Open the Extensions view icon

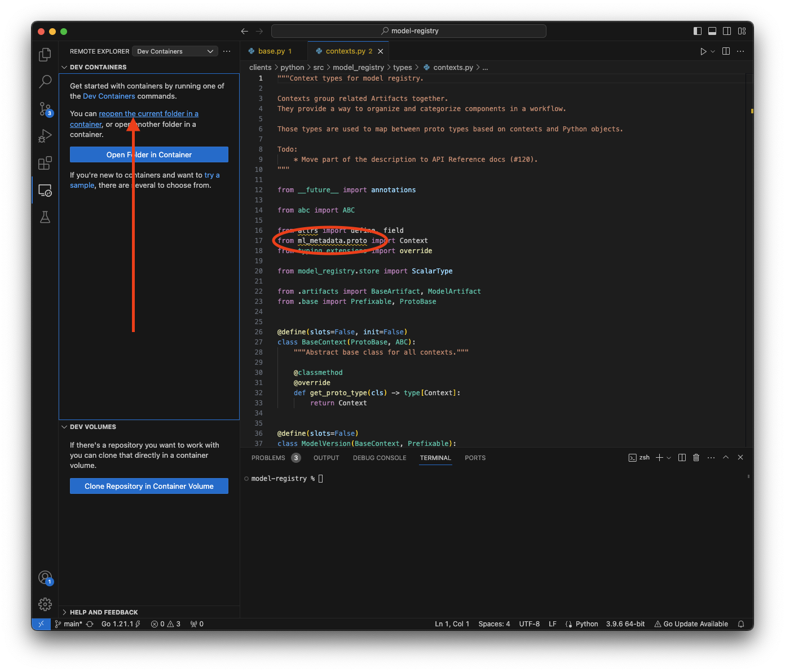(x=45, y=163)
